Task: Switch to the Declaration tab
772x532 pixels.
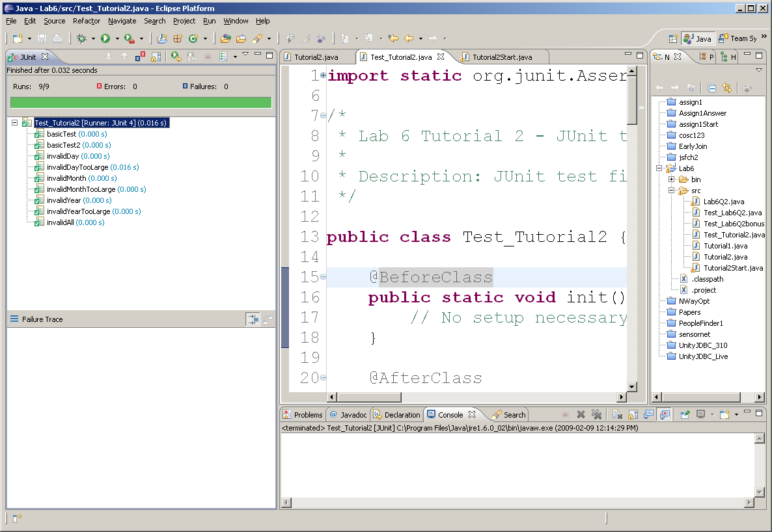Action: pos(397,414)
